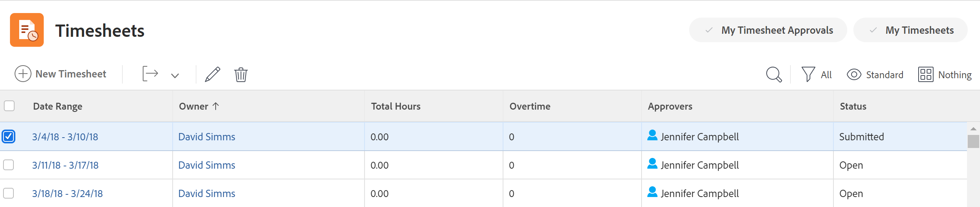Uncheck the 3/4/18 - 3/10/18 row checkbox

click(8, 136)
